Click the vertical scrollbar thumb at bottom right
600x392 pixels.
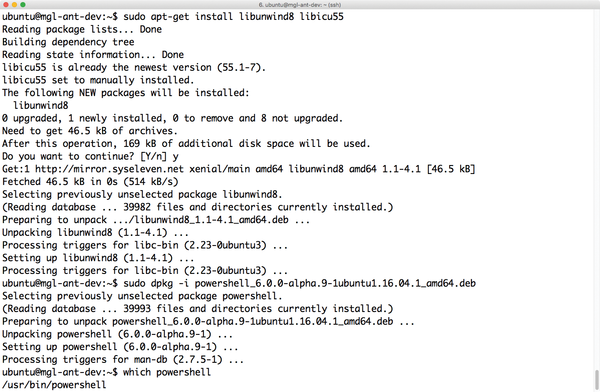pyautogui.click(x=597, y=379)
